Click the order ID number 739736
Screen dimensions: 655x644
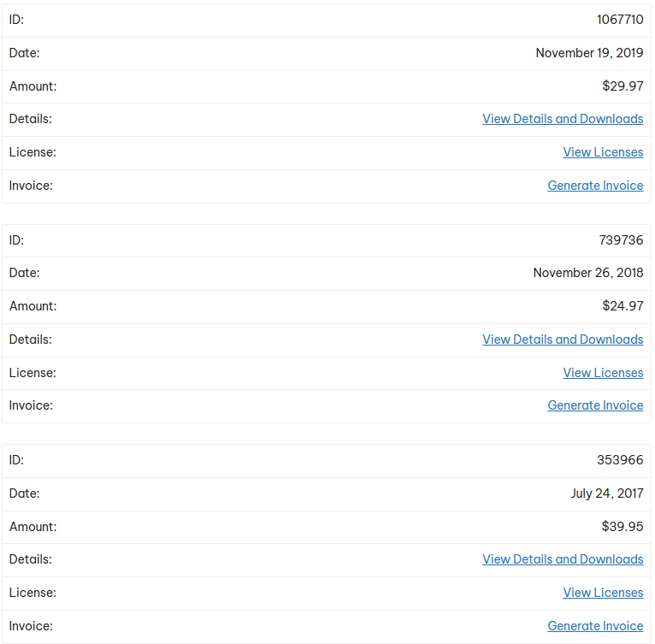click(621, 240)
